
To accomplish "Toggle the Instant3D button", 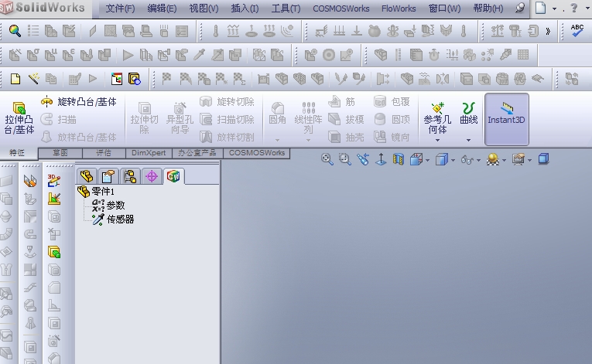I will 506,119.
